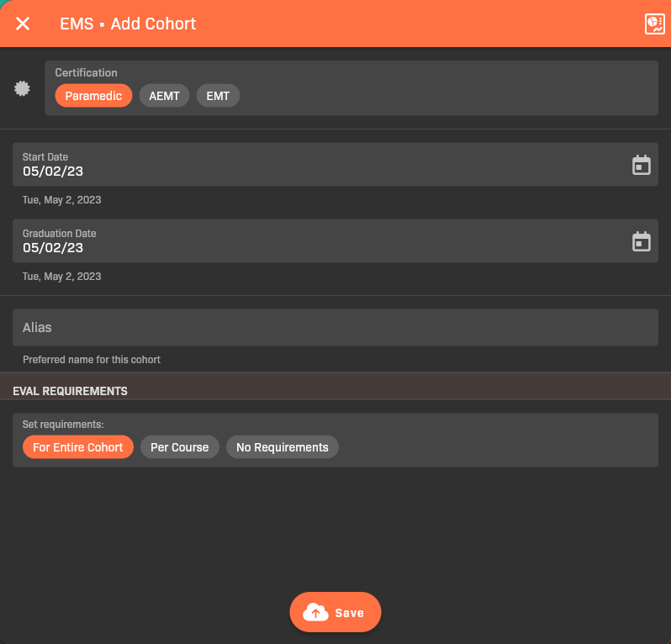Close the Add Cohort dialog
671x644 pixels.
(x=23, y=24)
